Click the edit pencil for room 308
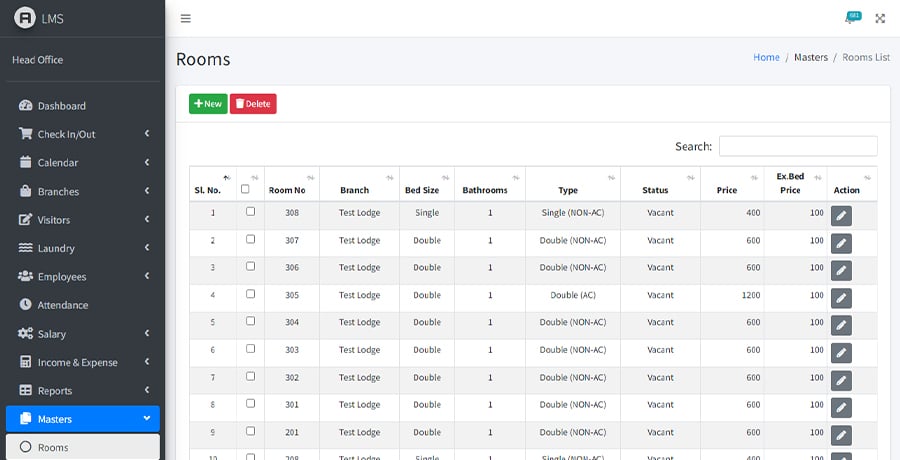The height and width of the screenshot is (460, 900). (x=841, y=215)
